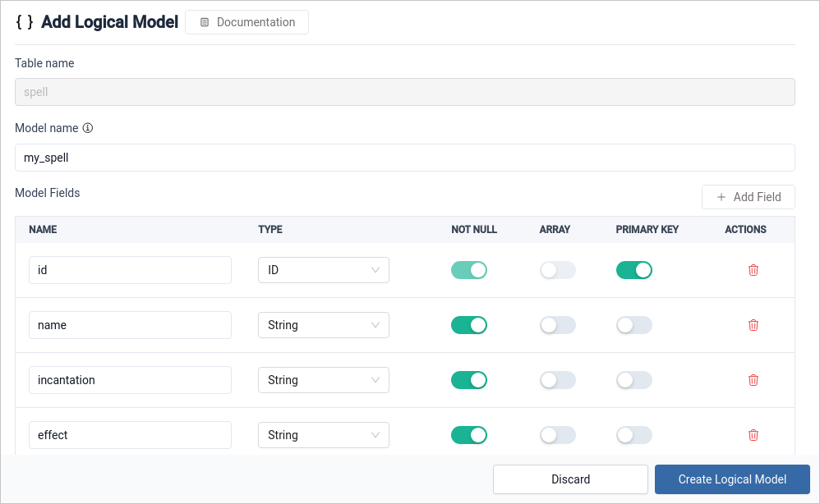Discard the logical model changes
This screenshot has width=820, height=504.
point(570,479)
